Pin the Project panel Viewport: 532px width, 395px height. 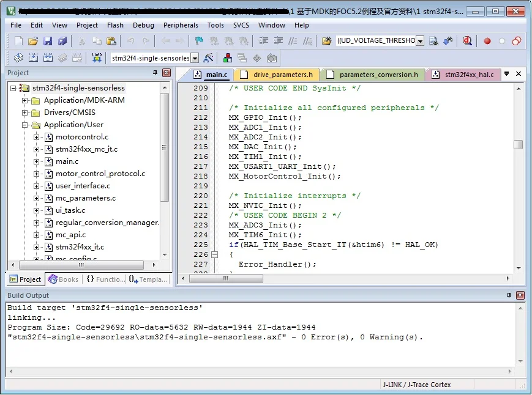pyautogui.click(x=155, y=73)
